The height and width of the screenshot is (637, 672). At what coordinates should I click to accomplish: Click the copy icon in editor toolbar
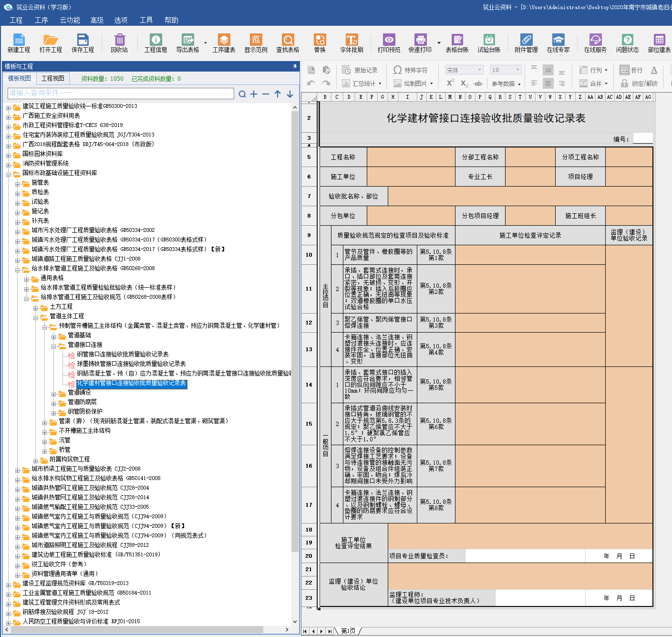click(x=311, y=70)
